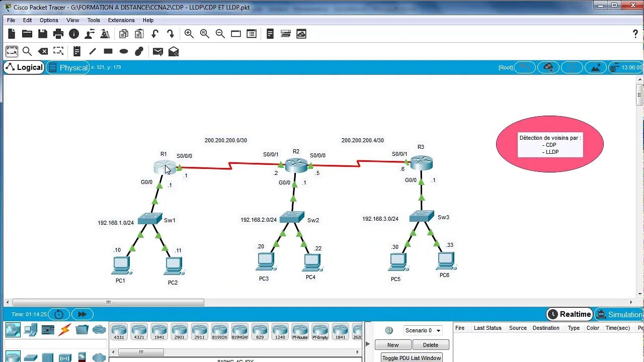The height and width of the screenshot is (362, 644).
Task: Place a note with the Note tool
Action: tap(77, 51)
